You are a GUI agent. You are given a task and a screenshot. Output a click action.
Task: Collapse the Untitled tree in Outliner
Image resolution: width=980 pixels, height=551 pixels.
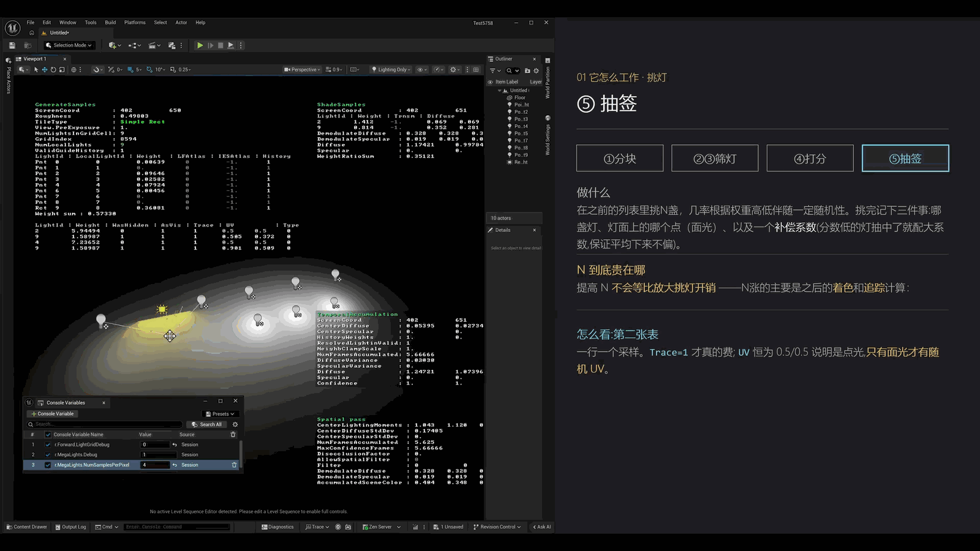click(499, 91)
